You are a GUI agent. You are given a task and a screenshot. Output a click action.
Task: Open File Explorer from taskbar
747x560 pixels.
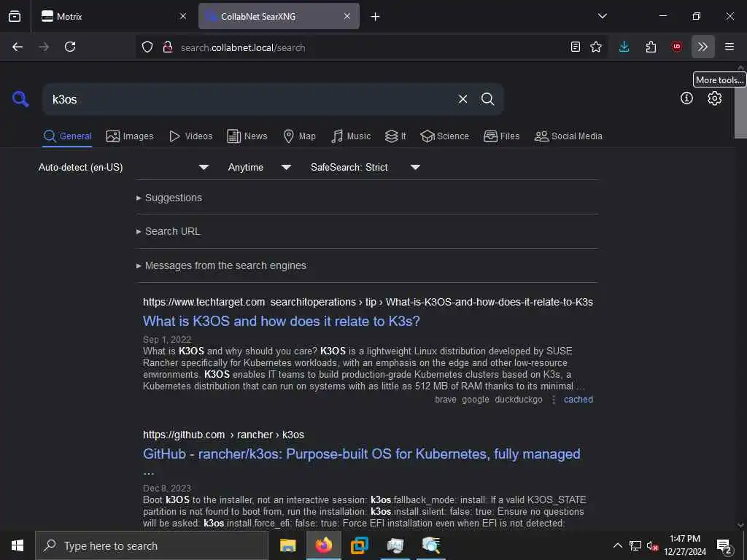[287, 545]
